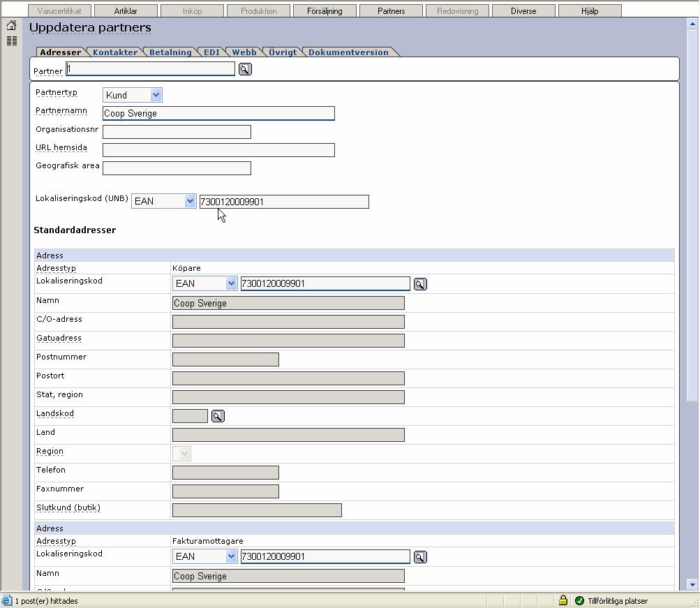700x608 pixels.
Task: Expand the disabled Region dropdown
Action: (x=181, y=454)
